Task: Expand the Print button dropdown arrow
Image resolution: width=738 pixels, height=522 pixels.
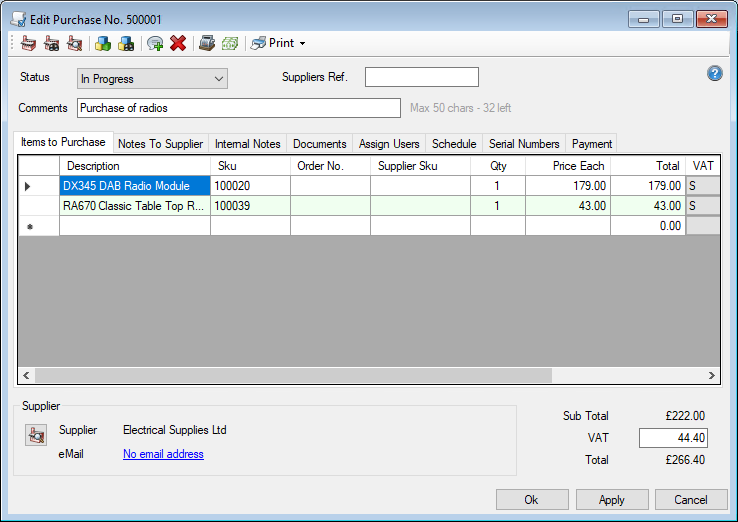Action: coord(302,44)
